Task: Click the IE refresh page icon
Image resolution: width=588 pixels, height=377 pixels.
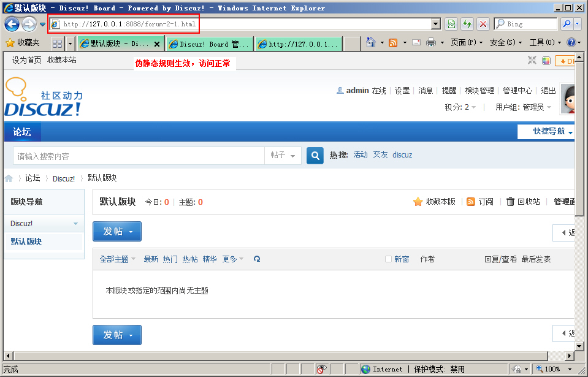Action: coord(467,24)
